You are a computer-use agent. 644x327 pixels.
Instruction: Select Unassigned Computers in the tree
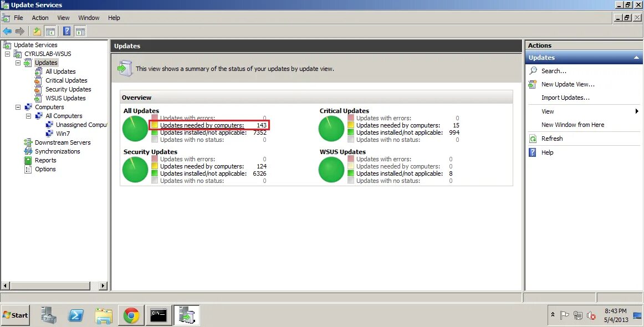pos(81,125)
